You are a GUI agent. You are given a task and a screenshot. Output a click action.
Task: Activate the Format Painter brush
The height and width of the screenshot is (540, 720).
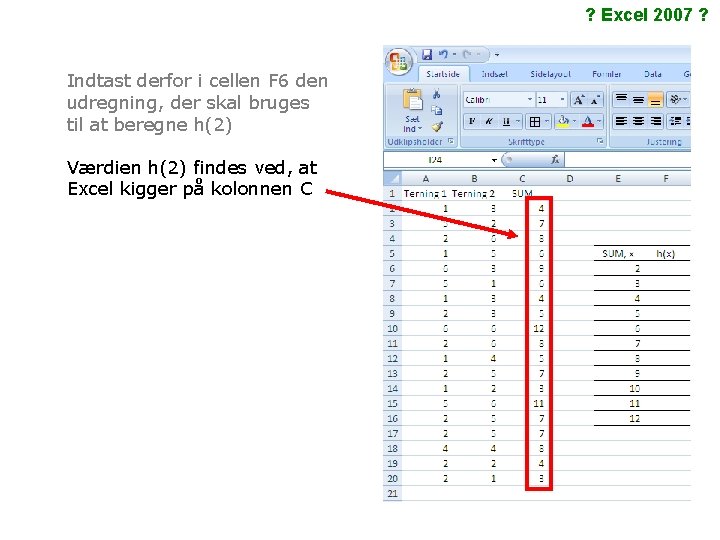pyautogui.click(x=437, y=126)
